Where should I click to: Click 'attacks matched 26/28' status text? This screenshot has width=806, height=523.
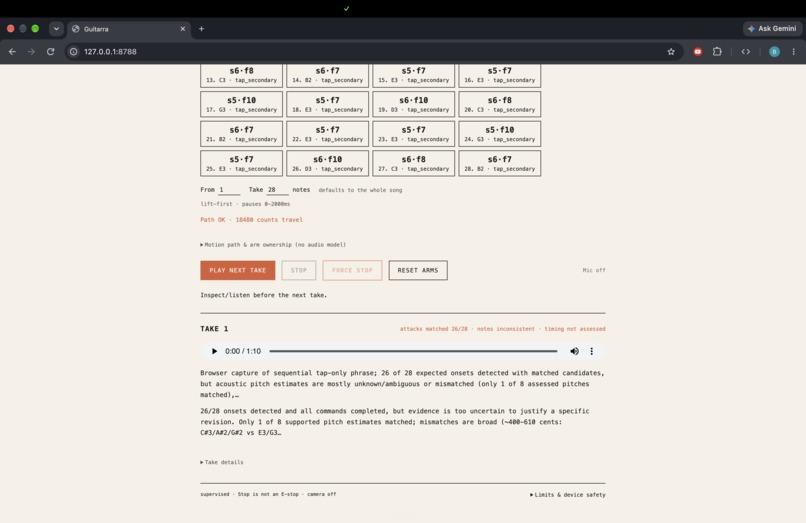(434, 329)
